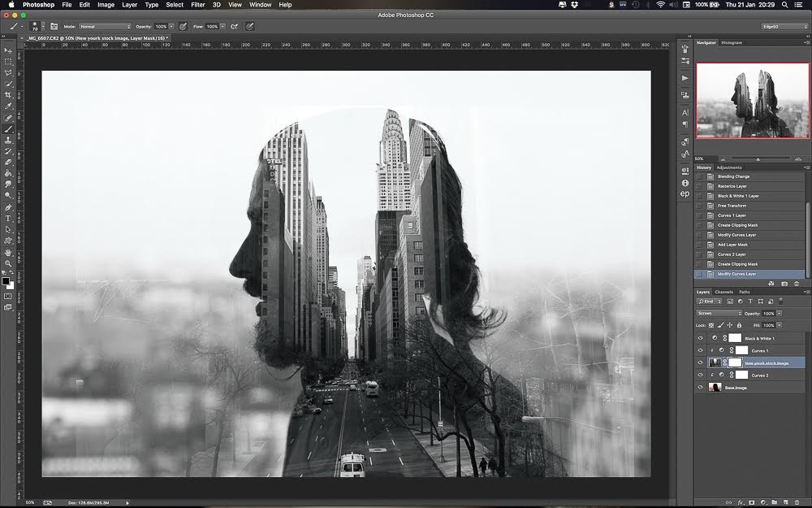Toggle the Lock transparent pixels option
The image size is (812, 508).
click(711, 325)
